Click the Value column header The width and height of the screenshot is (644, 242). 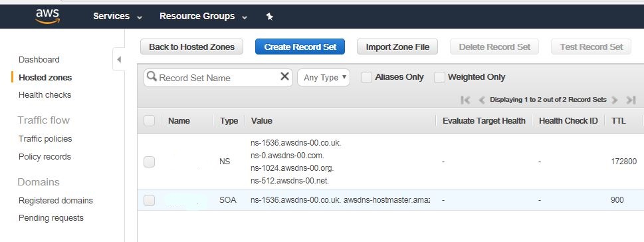(262, 121)
